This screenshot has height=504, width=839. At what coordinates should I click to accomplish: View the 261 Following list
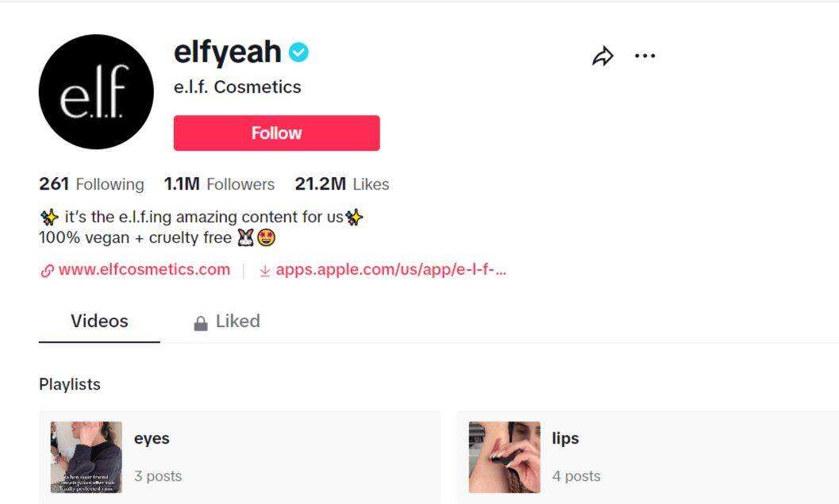91,184
